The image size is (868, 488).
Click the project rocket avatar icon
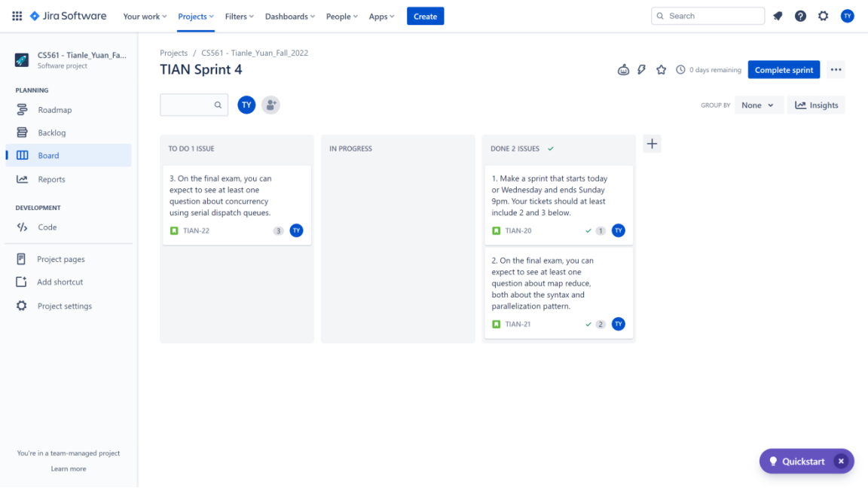tap(22, 59)
